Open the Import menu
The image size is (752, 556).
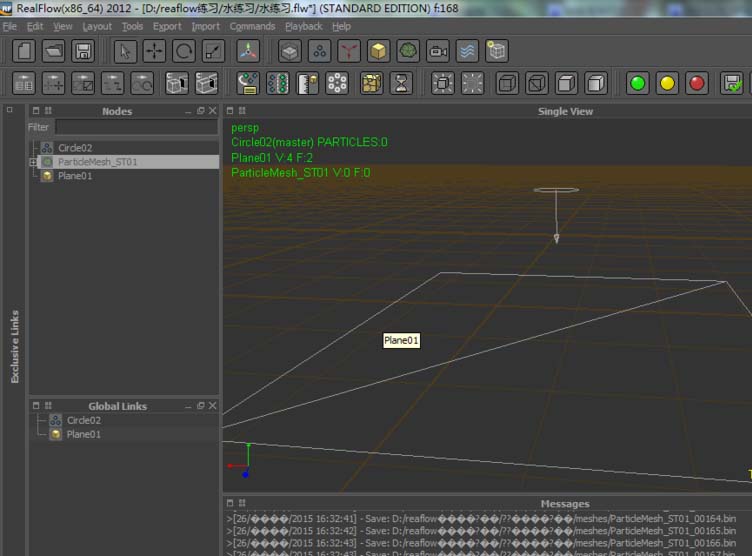206,26
